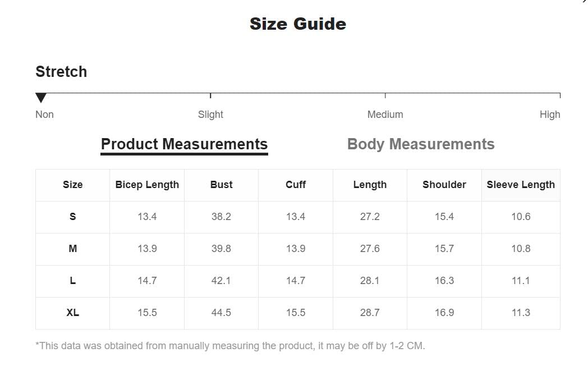Click the Bicep Length column header
The height and width of the screenshot is (366, 588).
coord(147,185)
